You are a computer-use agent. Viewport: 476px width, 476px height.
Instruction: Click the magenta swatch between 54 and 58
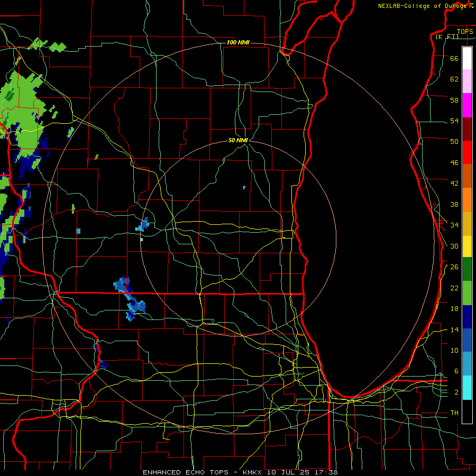(x=467, y=105)
